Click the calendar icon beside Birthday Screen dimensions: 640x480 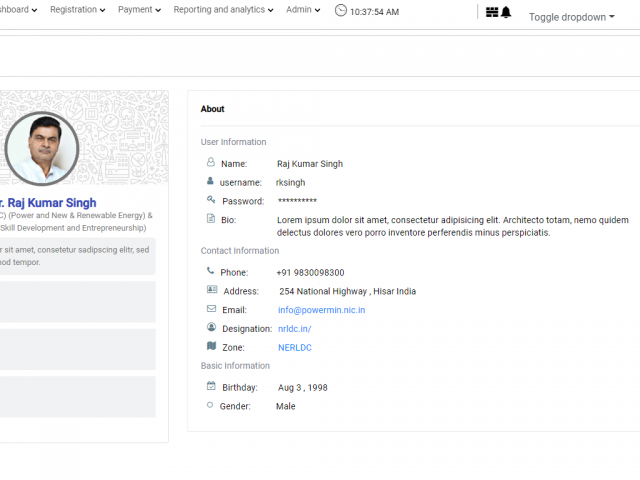coord(211,386)
